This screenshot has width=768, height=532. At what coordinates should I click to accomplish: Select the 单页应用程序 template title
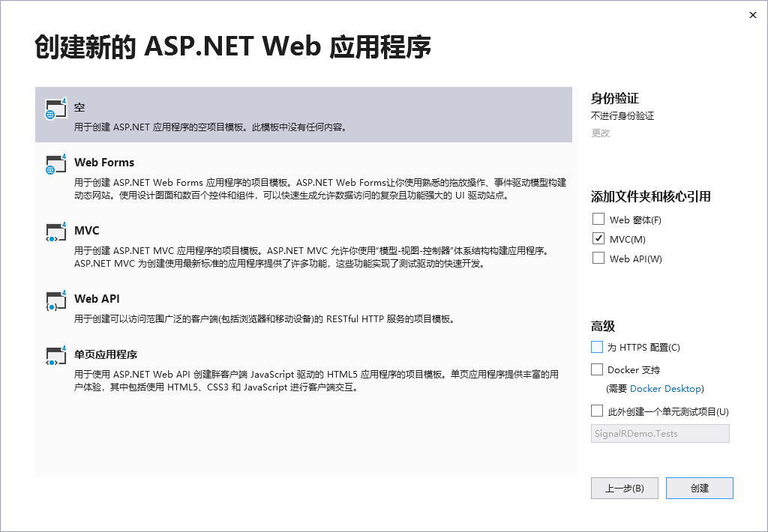[106, 354]
